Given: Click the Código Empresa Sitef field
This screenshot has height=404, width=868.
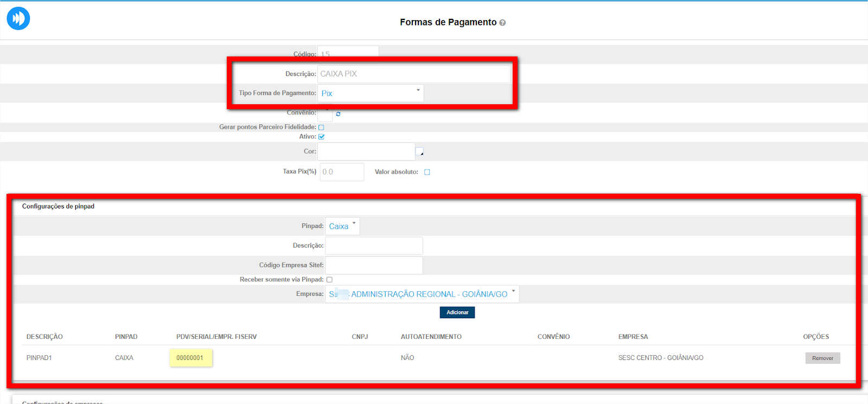Looking at the screenshot, I should pyautogui.click(x=374, y=266).
